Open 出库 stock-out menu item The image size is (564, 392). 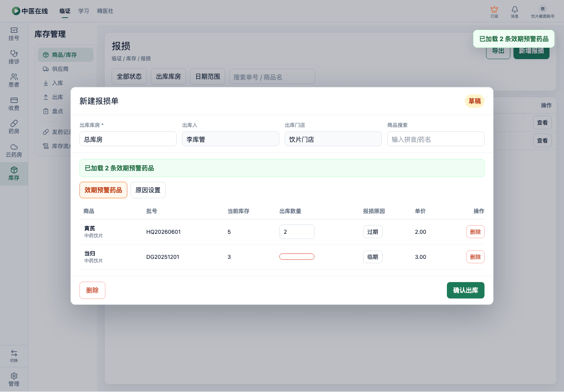pyautogui.click(x=55, y=97)
